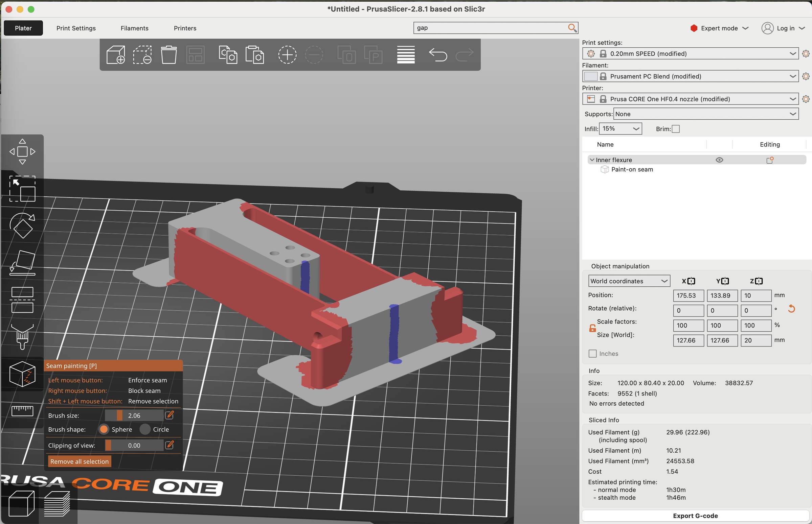Enable the Inches checkbox
This screenshot has width=812, height=524.
pos(593,354)
